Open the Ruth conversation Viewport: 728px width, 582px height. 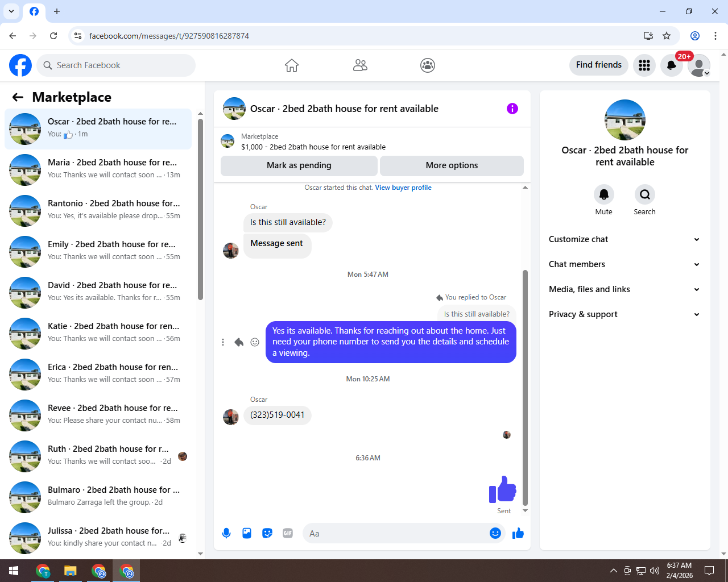(x=98, y=456)
